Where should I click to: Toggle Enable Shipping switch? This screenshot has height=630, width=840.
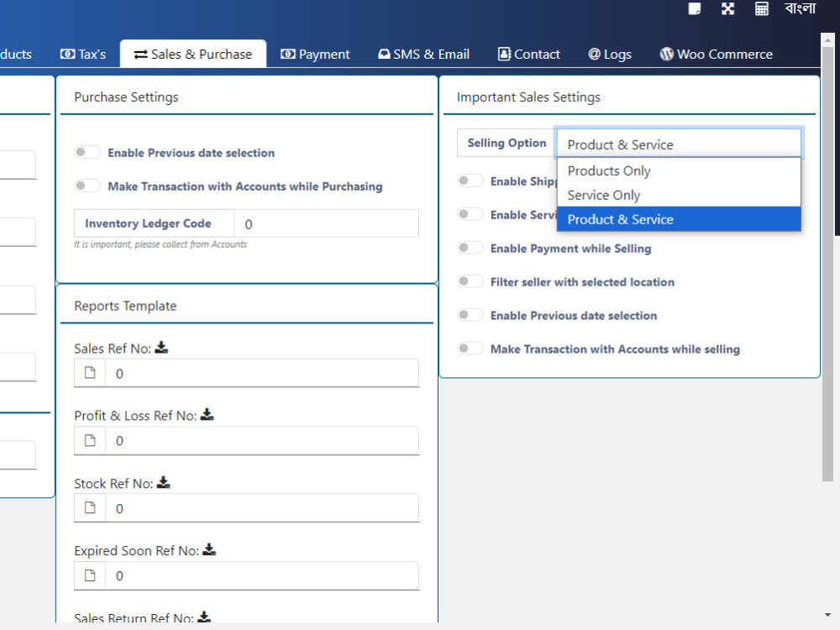tap(470, 181)
